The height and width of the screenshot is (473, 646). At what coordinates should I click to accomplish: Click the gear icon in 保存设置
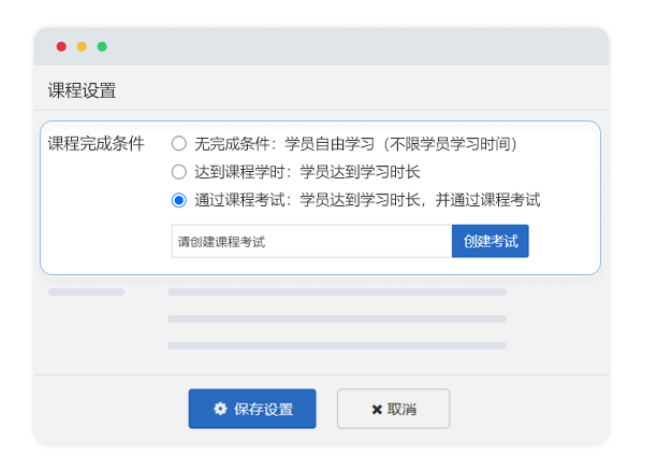click(220, 409)
